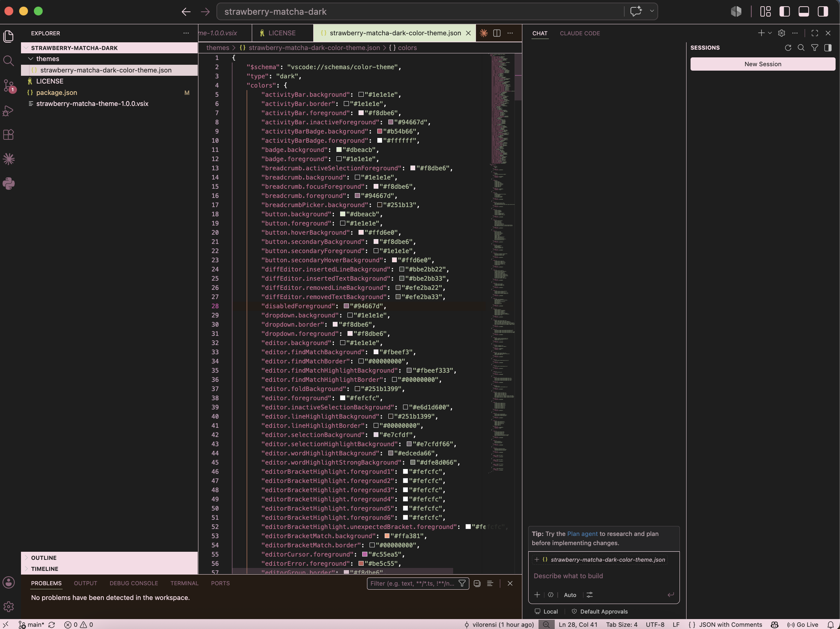Screen dimensions: 840x629
Task: Click the chat sparkle icon in title bar
Action: [x=636, y=11]
